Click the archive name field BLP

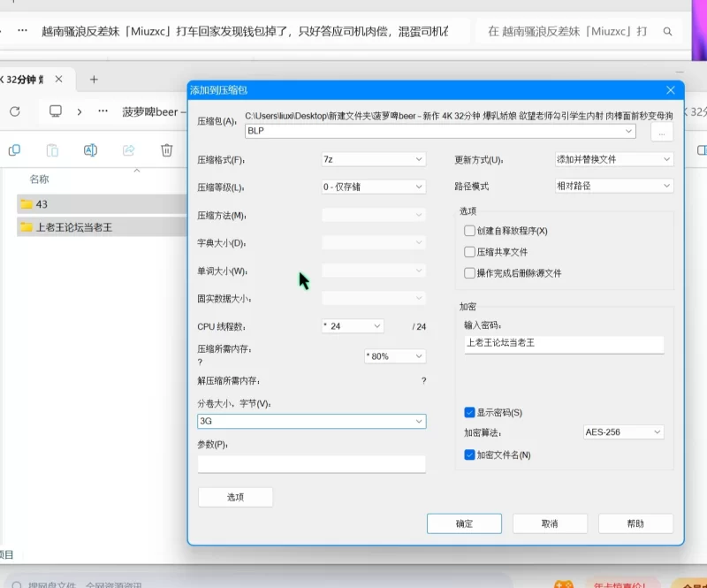[440, 131]
